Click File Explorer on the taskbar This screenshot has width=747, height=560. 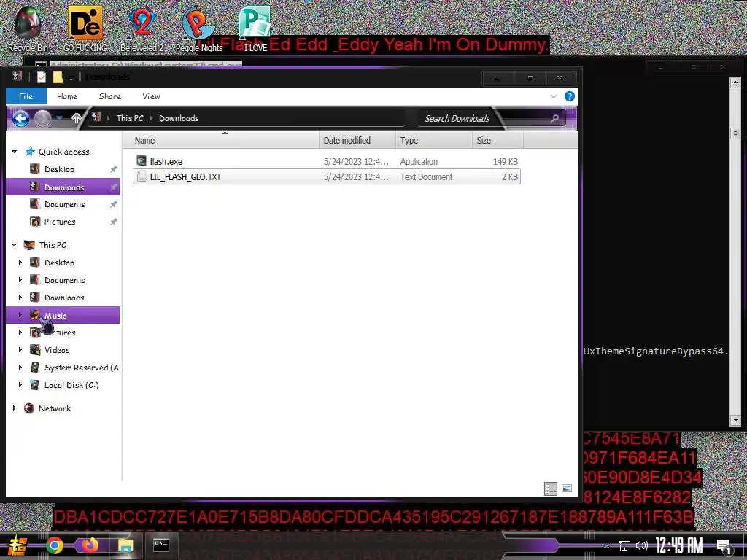(x=125, y=545)
